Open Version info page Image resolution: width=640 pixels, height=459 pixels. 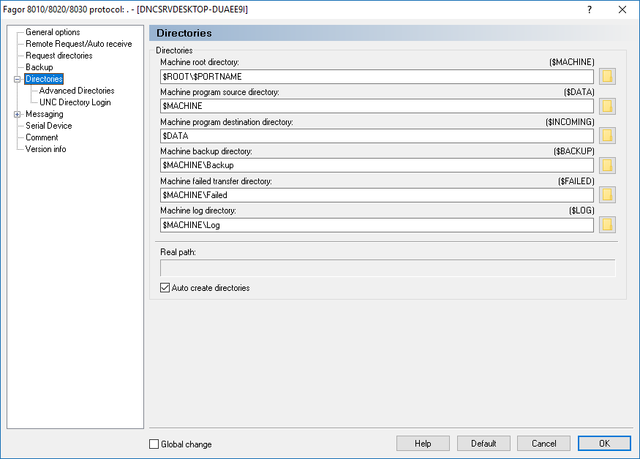click(x=46, y=149)
